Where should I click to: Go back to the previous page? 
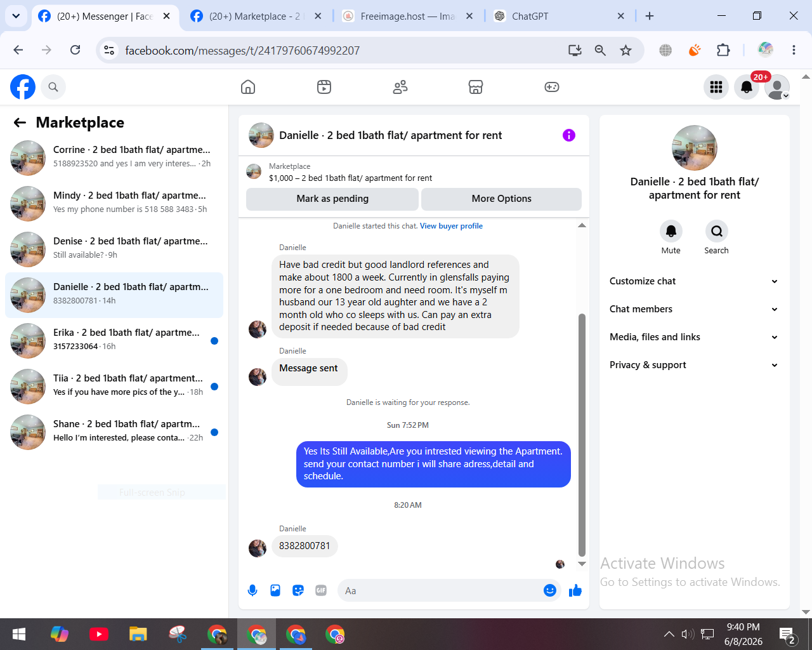click(18, 50)
